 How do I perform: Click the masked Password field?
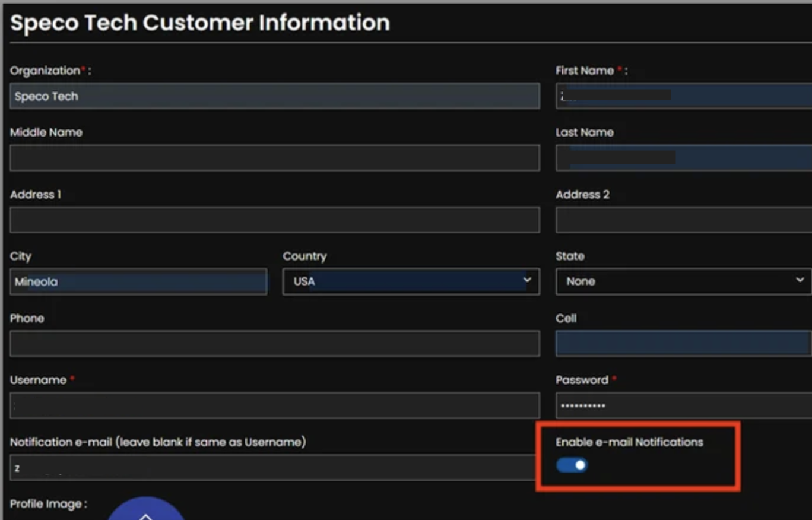tap(683, 405)
